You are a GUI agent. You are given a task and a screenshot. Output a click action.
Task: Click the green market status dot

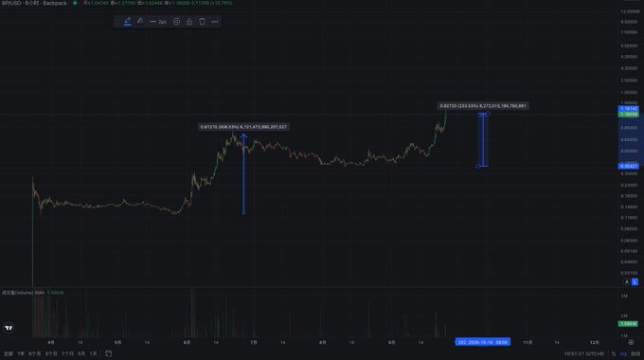75,3
